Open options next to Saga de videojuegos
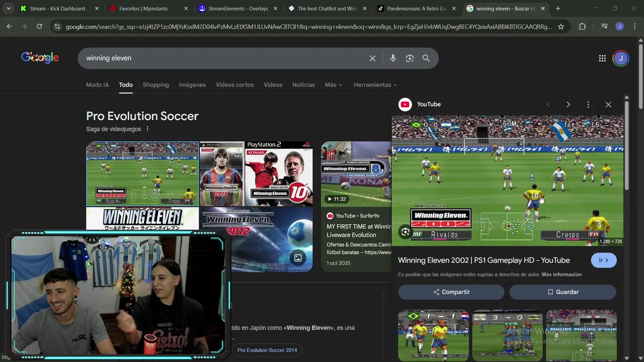This screenshot has height=362, width=644. tap(147, 129)
